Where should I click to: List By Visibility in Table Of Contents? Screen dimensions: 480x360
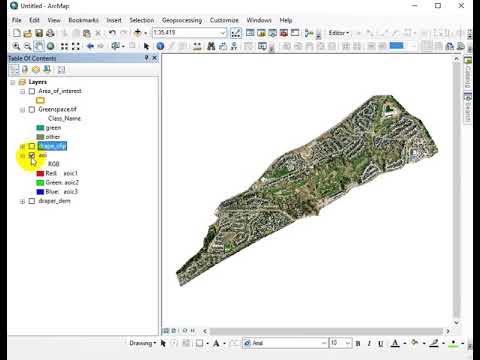coord(36,69)
